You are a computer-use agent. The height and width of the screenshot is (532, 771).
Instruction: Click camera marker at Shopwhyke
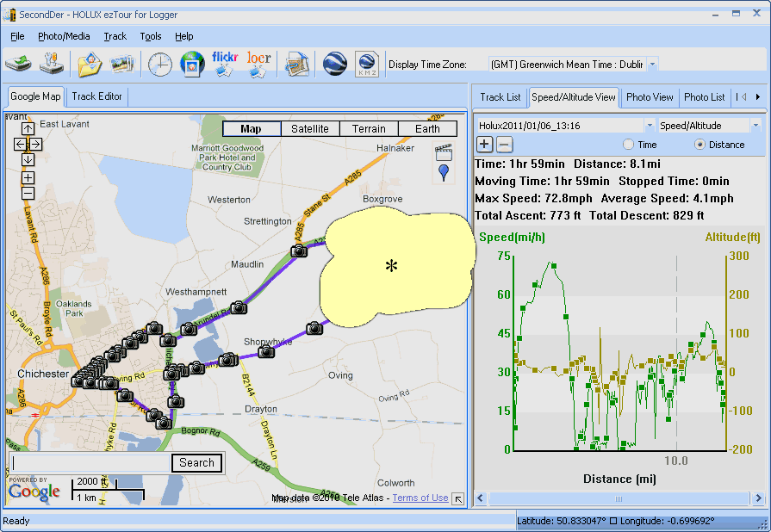(x=266, y=352)
